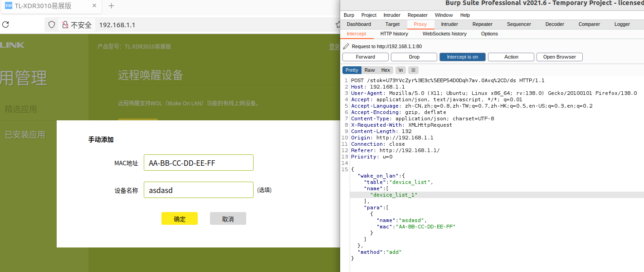644x272 pixels.
Task: Open the message editor hamburger menu
Action: [413, 70]
